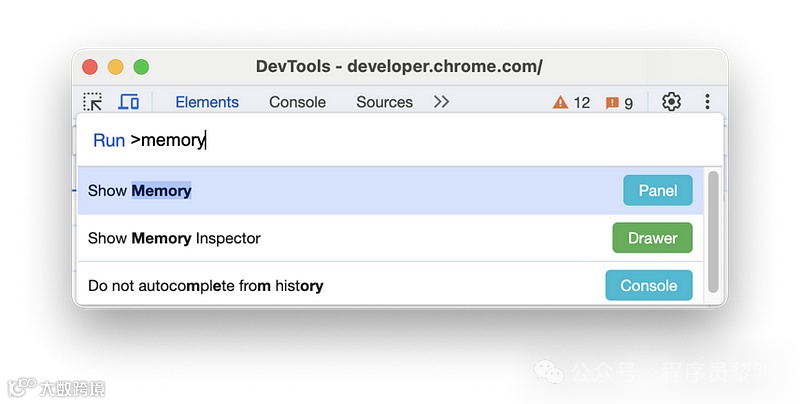Click the warnings counter showing 12
800x404 pixels.
coord(572,102)
